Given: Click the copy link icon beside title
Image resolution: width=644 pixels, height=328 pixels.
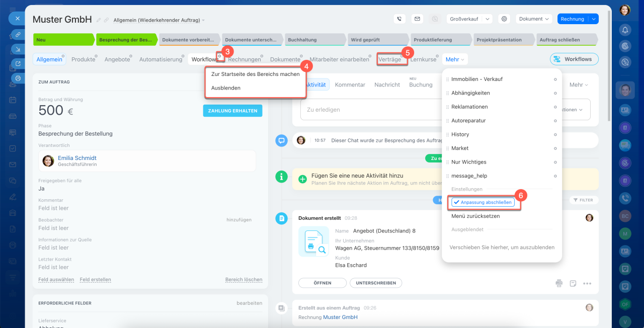Looking at the screenshot, I should [106, 20].
